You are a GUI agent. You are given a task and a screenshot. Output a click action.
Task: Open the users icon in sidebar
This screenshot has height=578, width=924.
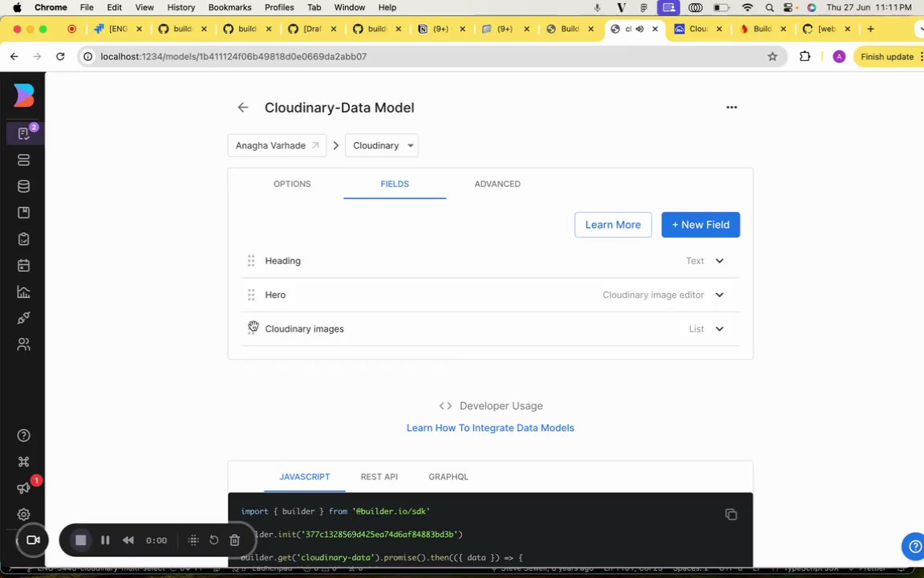[x=23, y=344]
